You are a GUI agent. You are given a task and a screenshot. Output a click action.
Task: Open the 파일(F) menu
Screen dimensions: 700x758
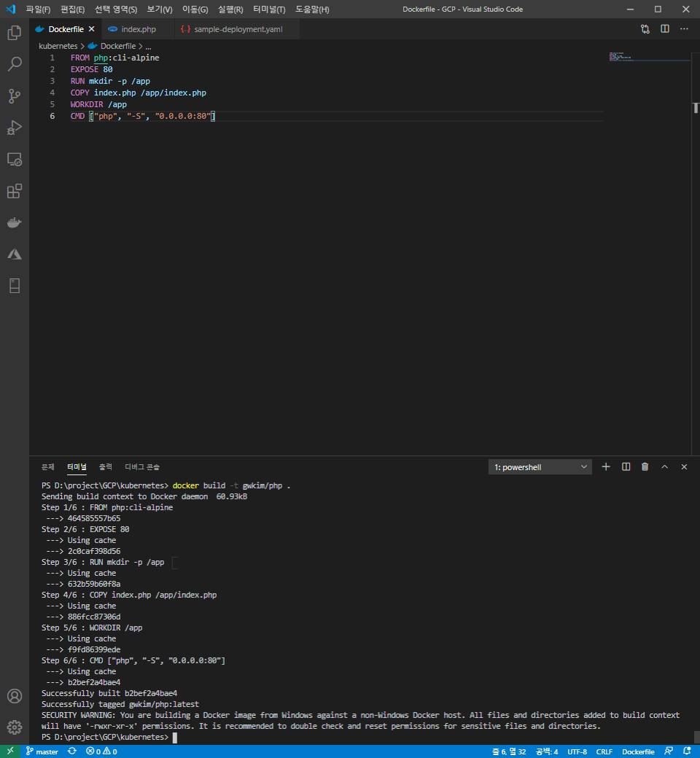pyautogui.click(x=38, y=9)
